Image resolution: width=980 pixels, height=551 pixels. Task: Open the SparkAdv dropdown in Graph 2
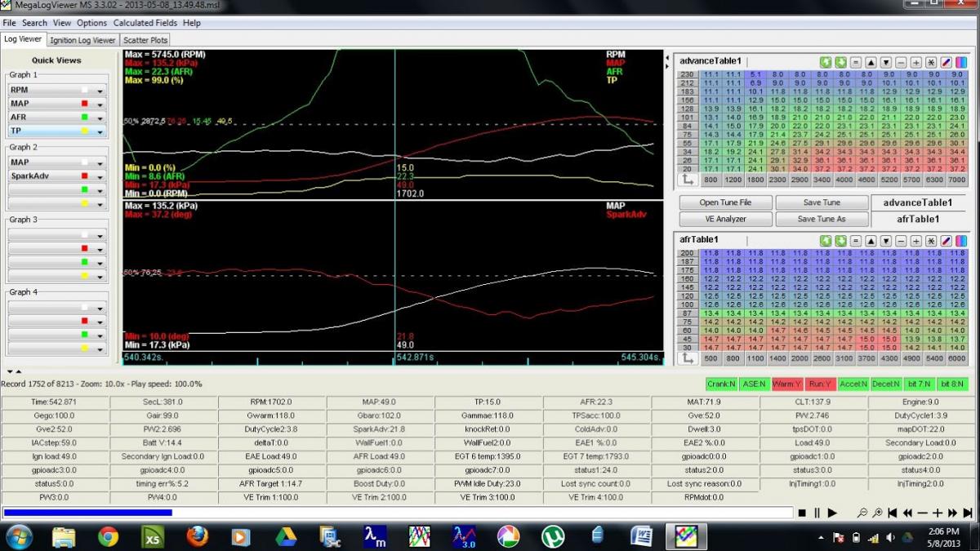pos(100,176)
